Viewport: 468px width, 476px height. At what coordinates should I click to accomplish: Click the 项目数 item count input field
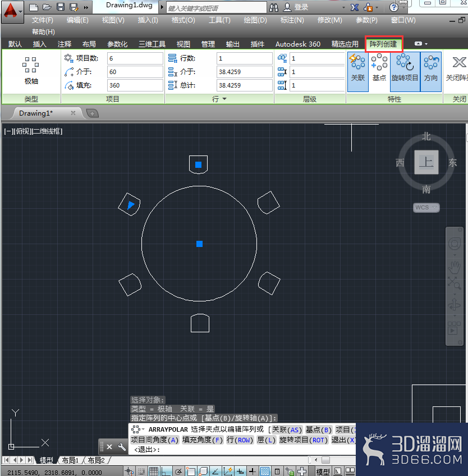(135, 58)
